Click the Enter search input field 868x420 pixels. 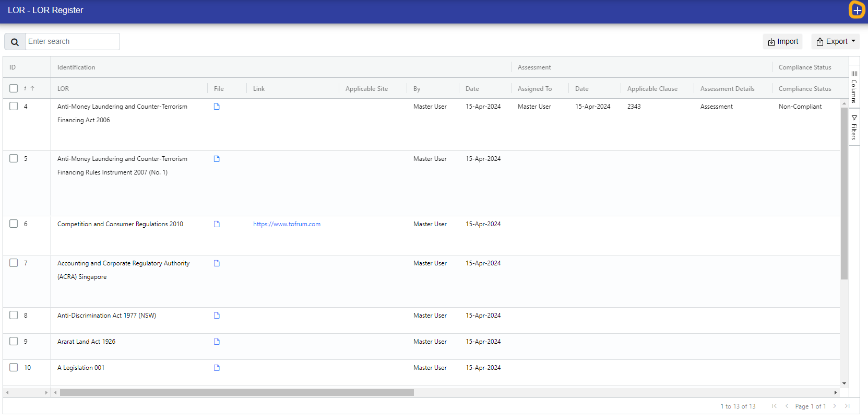coord(72,41)
